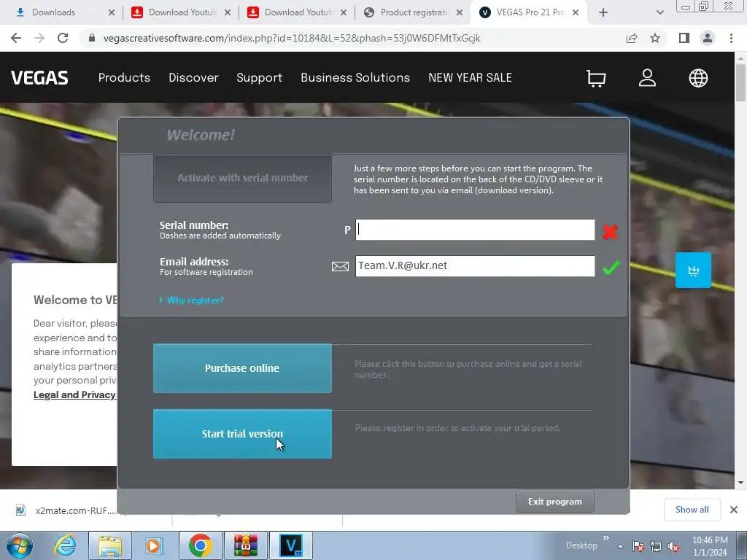
Task: Click the browser forward arrow
Action: [x=39, y=38]
